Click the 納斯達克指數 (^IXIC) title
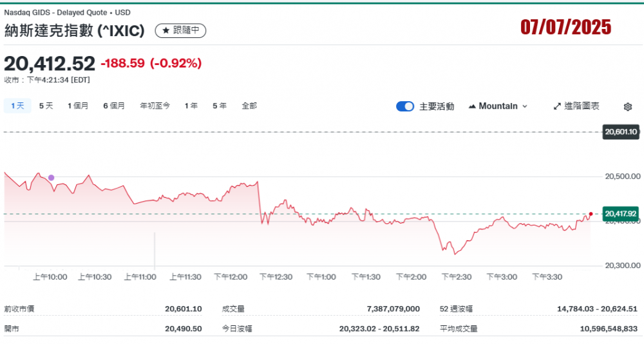 coord(75,30)
